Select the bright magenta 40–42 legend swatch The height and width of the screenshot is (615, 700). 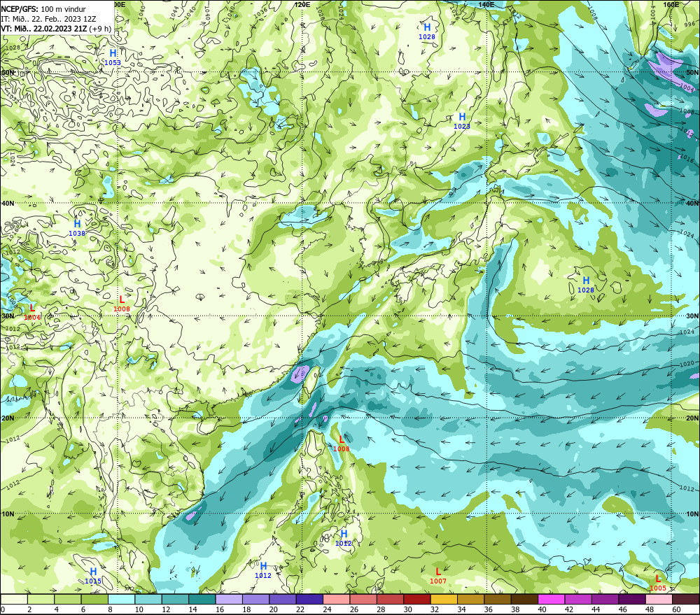pyautogui.click(x=552, y=599)
